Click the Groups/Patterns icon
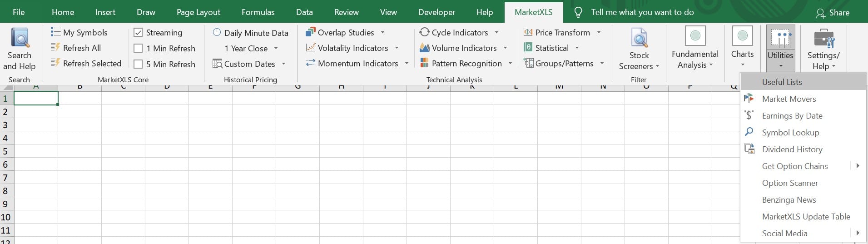The height and width of the screenshot is (244, 868). [x=528, y=63]
